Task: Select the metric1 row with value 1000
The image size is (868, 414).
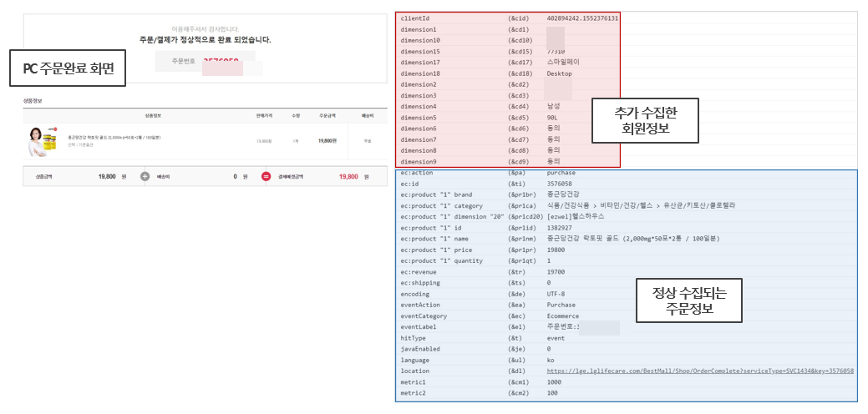Action: [509, 381]
